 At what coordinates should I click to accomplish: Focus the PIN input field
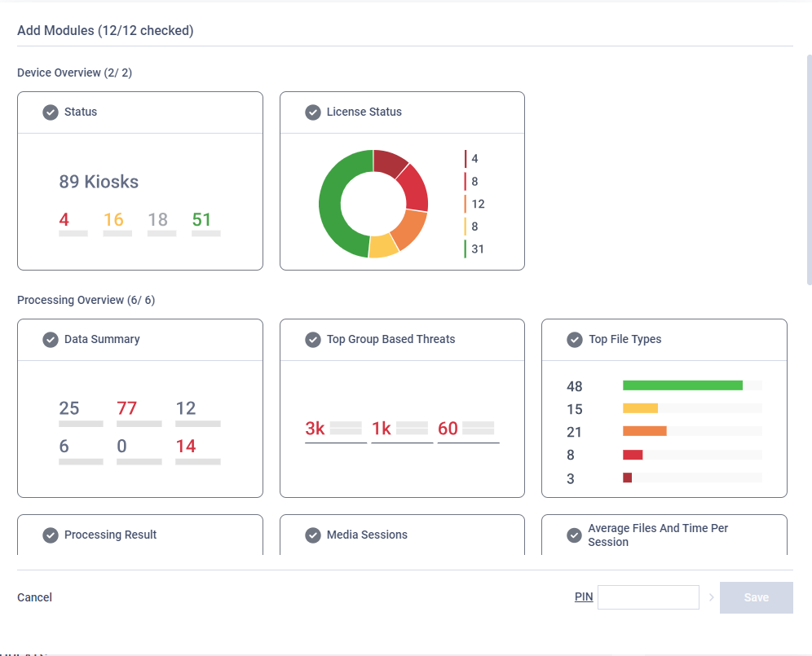(x=648, y=597)
